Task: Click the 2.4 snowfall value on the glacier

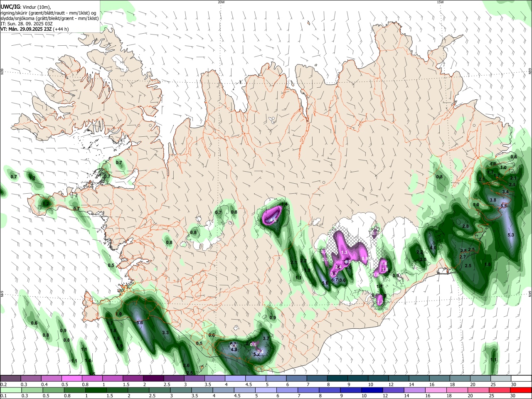Action: pos(338,267)
